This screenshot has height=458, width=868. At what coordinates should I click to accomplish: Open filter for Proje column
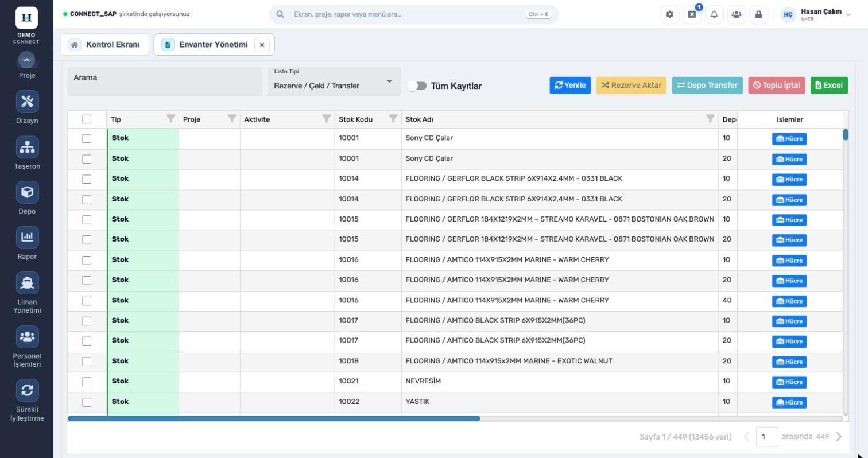click(232, 119)
